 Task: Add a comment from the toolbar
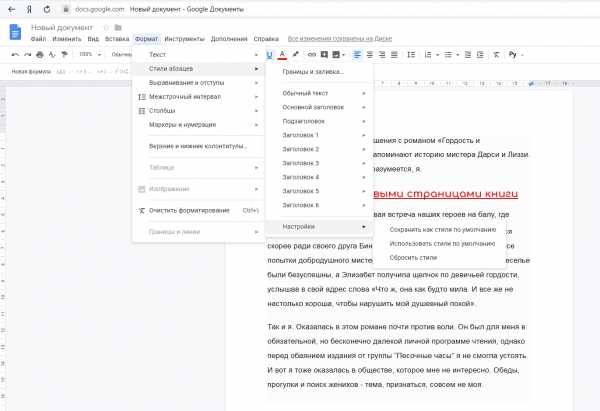(324, 55)
